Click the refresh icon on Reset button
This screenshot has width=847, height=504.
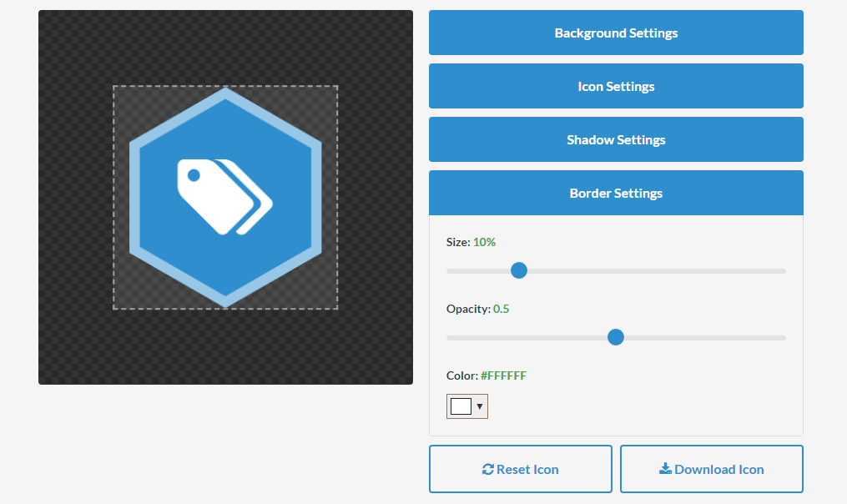click(x=488, y=469)
